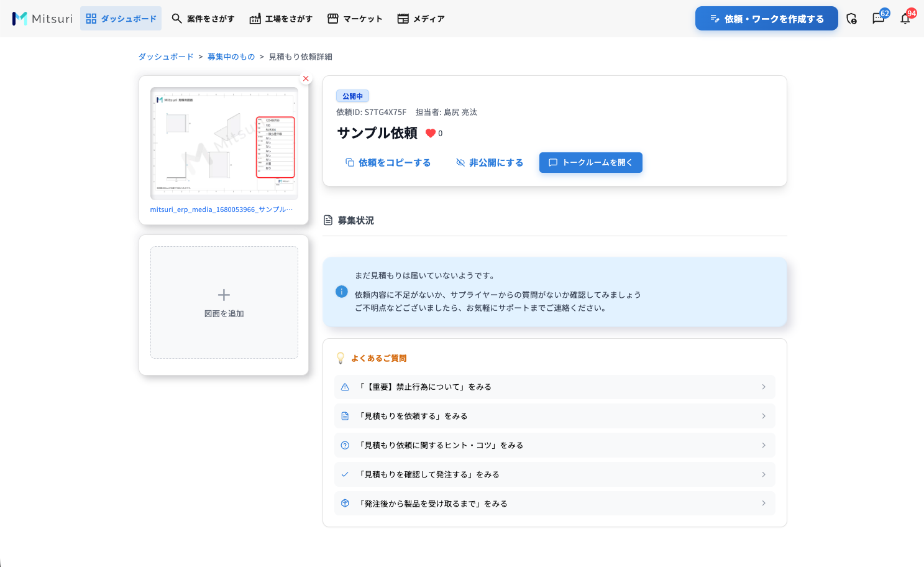Click the 募集状況 section heading
Viewport: 924px width, 567px height.
click(356, 220)
